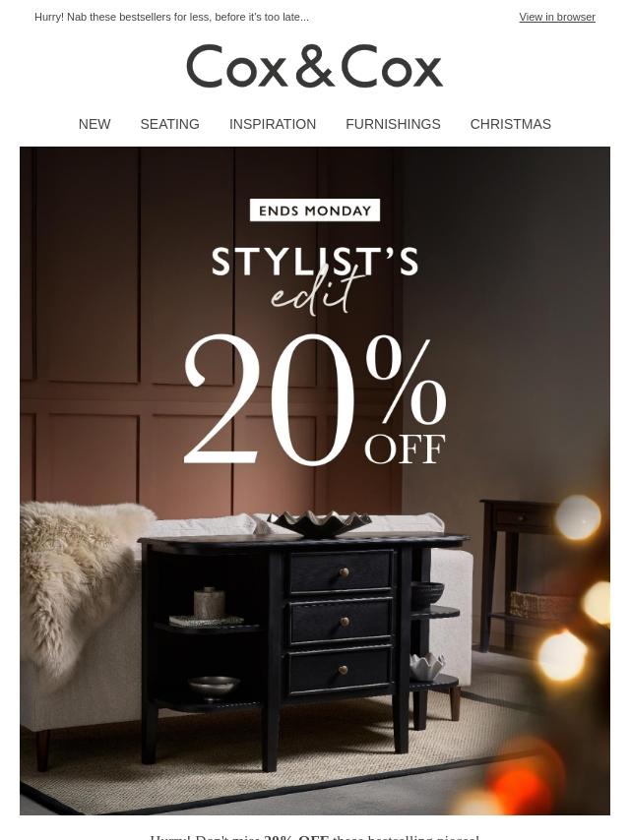The image size is (630, 840).
Task: Click the white shell bowl on right shelf
Action: click(427, 666)
